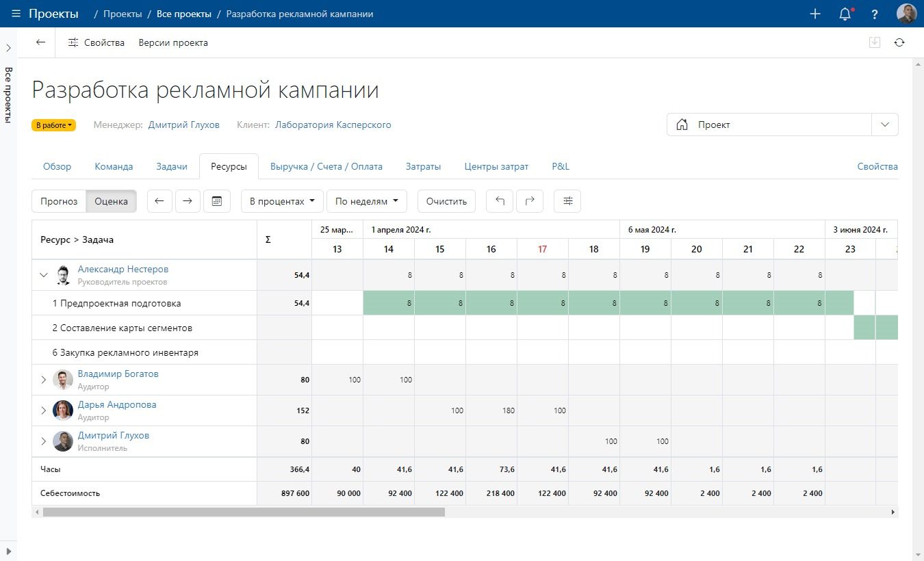Screen dimensions: 924x561
Task: Switch to the Задачи tab
Action: click(x=172, y=166)
